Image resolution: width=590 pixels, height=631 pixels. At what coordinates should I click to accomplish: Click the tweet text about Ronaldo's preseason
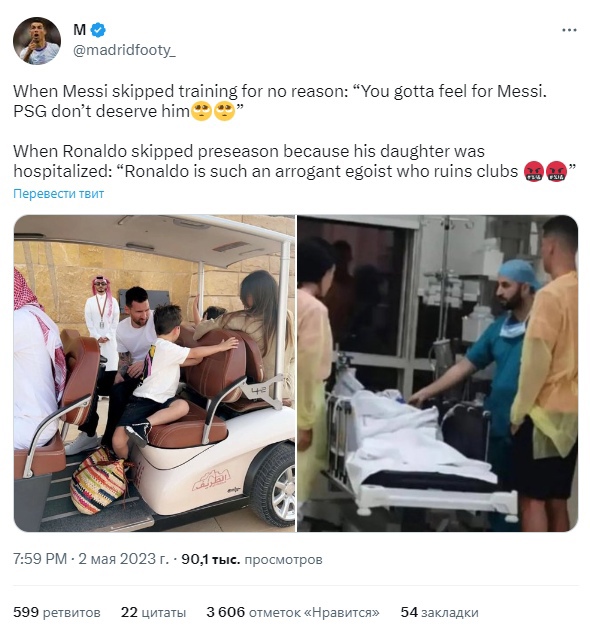tap(295, 161)
